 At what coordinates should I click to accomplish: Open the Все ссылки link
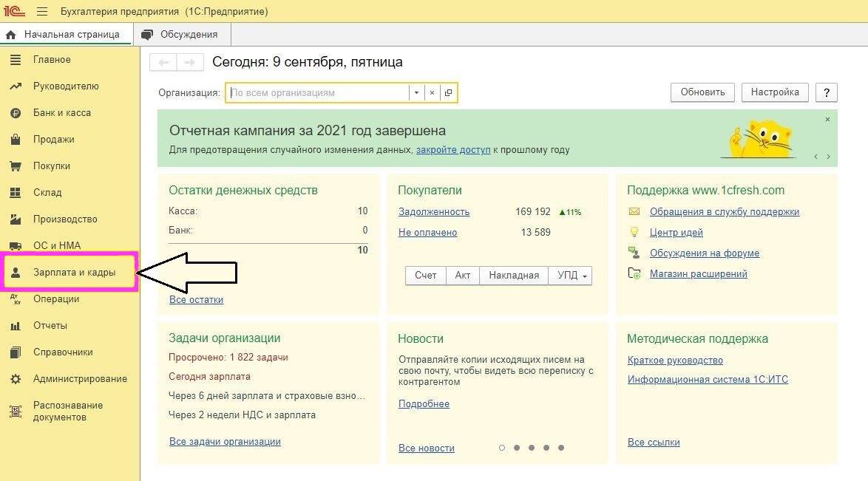click(x=654, y=443)
